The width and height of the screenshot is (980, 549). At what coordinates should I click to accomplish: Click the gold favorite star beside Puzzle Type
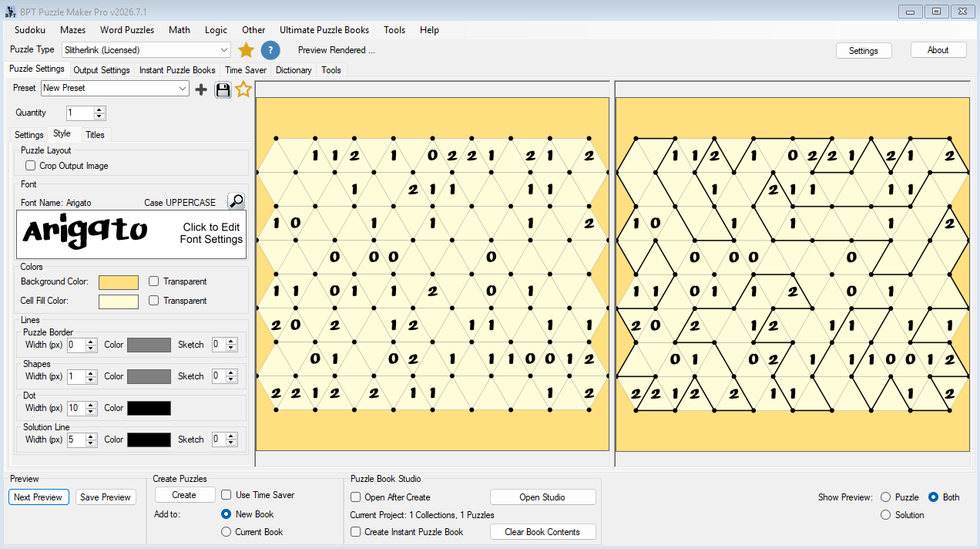click(246, 50)
